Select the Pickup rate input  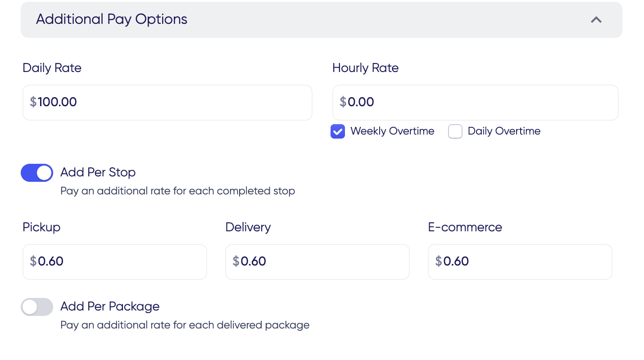pyautogui.click(x=114, y=261)
